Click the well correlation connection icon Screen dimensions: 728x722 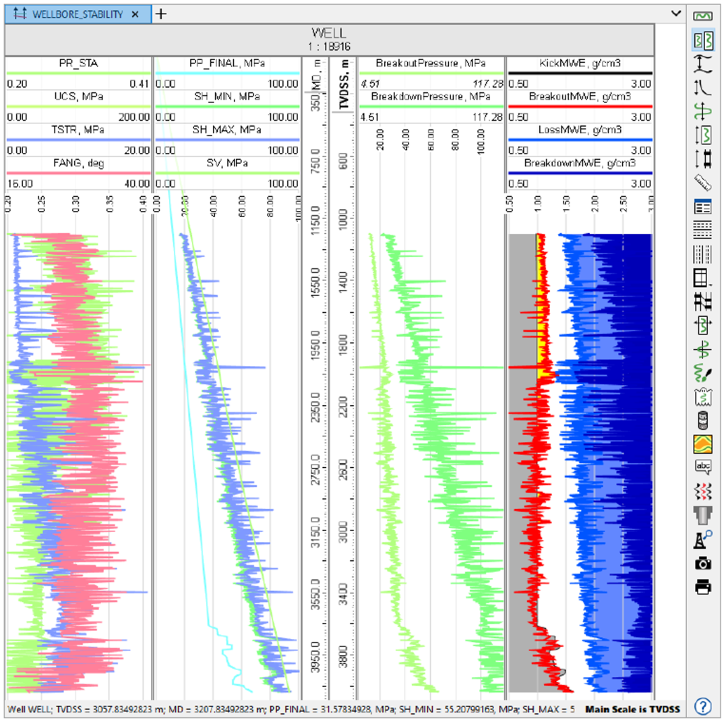[x=702, y=302]
